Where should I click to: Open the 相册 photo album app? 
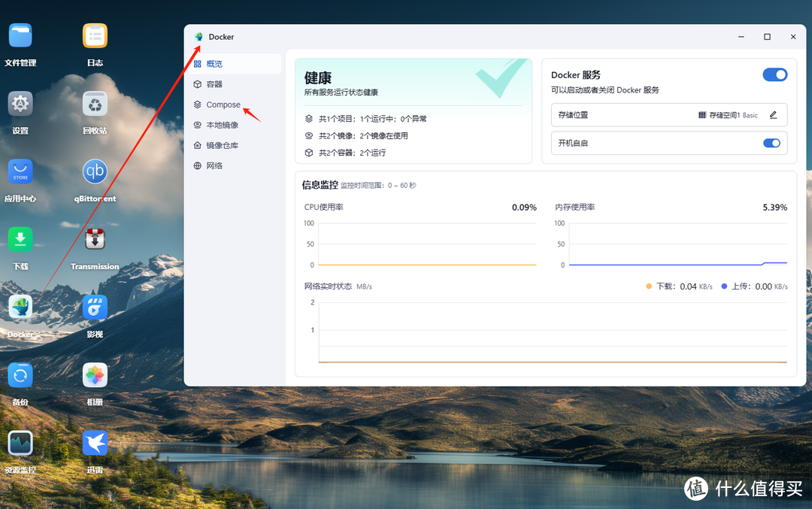click(95, 375)
